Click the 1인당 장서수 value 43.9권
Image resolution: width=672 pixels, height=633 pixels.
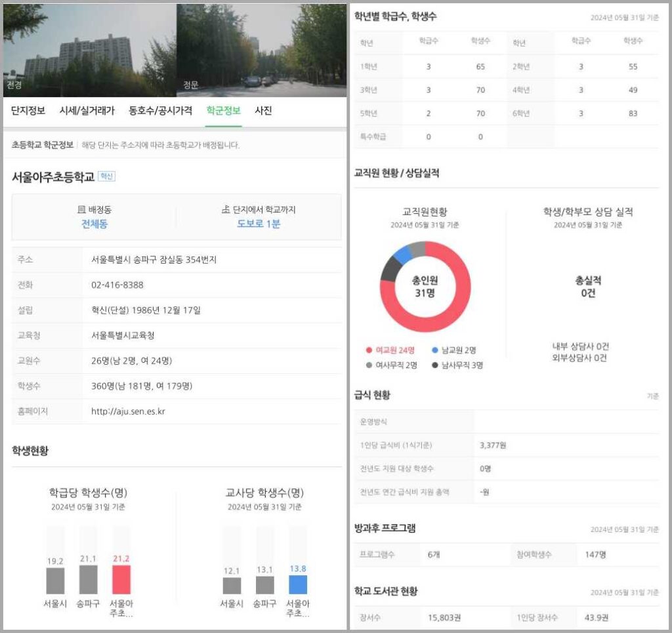pyautogui.click(x=597, y=617)
